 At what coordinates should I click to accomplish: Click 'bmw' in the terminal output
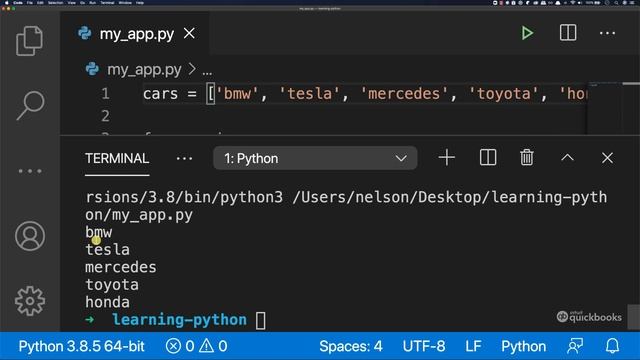pyautogui.click(x=98, y=232)
